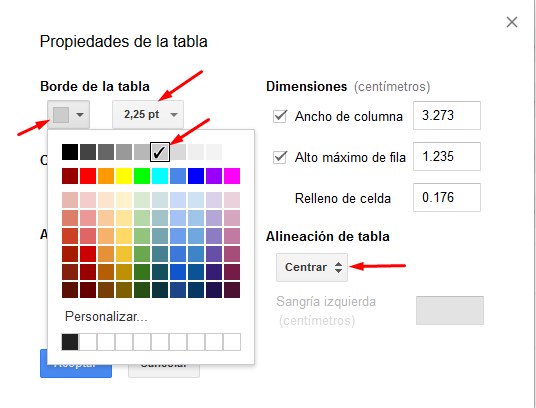The height and width of the screenshot is (408, 536).
Task: Select the orange color swatch
Action: (x=106, y=176)
